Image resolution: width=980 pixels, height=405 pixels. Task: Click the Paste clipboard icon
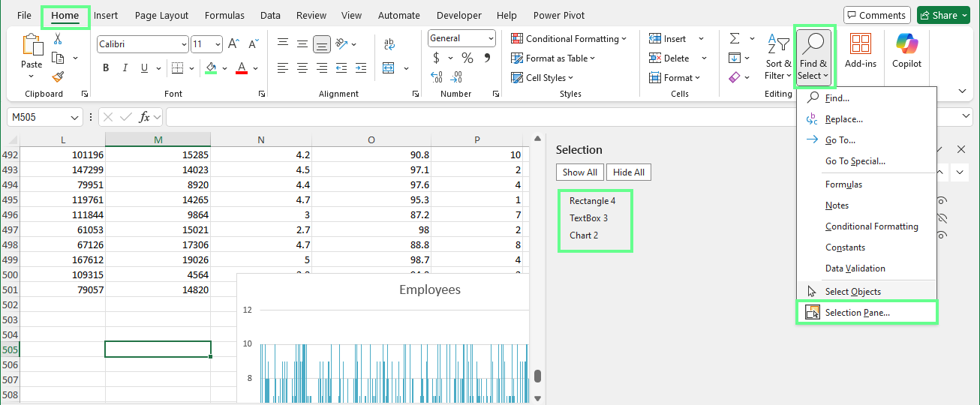tap(32, 44)
